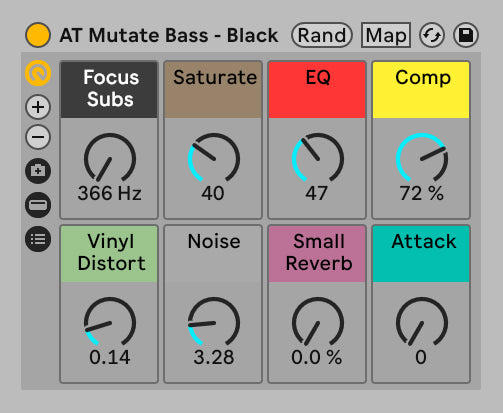Open the devices list icon
The height and width of the screenshot is (413, 503).
[x=38, y=239]
